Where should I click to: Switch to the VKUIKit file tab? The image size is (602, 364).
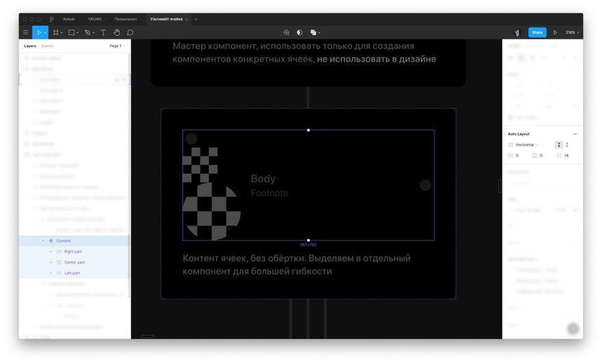click(94, 19)
